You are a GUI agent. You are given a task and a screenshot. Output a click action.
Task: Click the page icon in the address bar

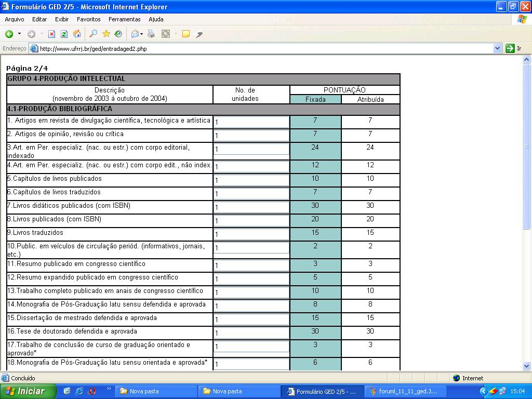coord(34,48)
